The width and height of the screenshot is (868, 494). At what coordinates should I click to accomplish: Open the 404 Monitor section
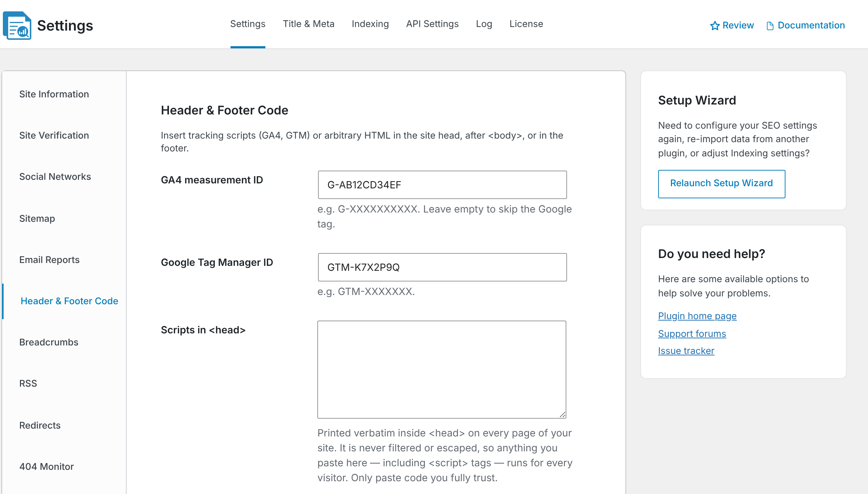(47, 467)
